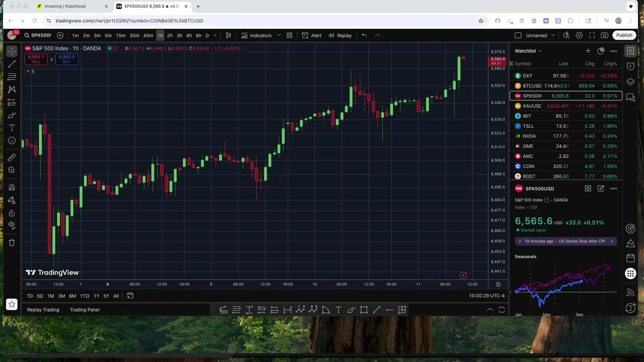This screenshot has width=644, height=362.
Task: Add symbol to watchlist plus icon
Action: (x=588, y=51)
